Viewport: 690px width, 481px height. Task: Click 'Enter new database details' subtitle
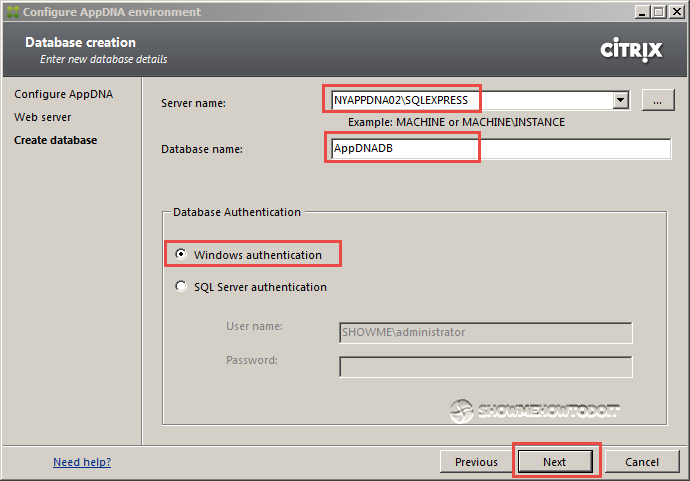(x=104, y=59)
